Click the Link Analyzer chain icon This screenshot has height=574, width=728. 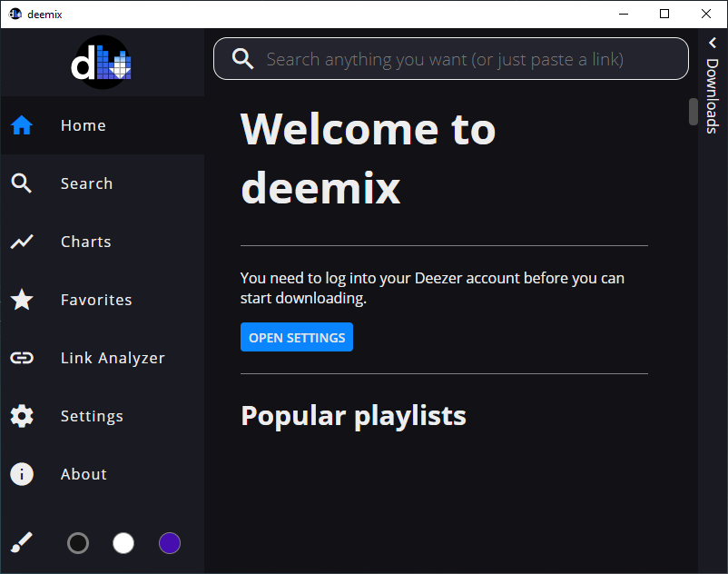tap(22, 359)
